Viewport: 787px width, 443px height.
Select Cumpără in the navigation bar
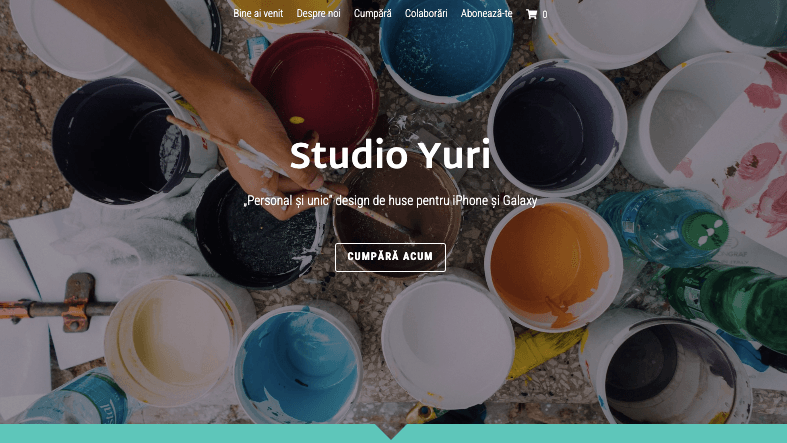pos(372,14)
